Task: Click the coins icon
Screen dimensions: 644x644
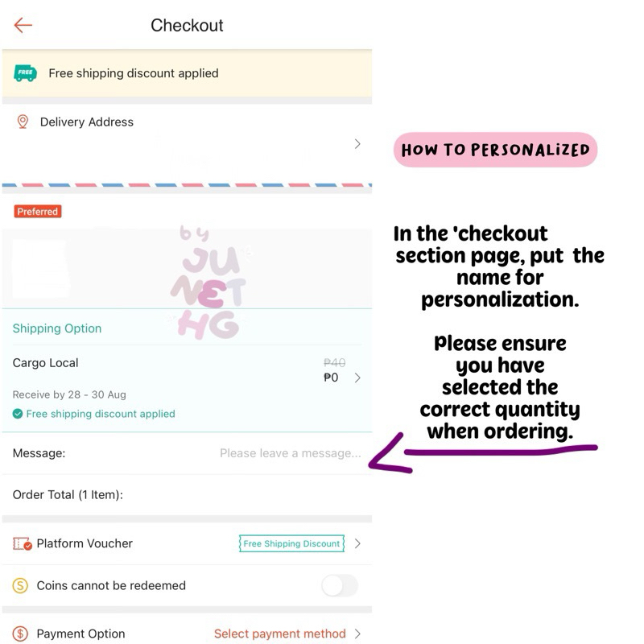Action: point(21,585)
